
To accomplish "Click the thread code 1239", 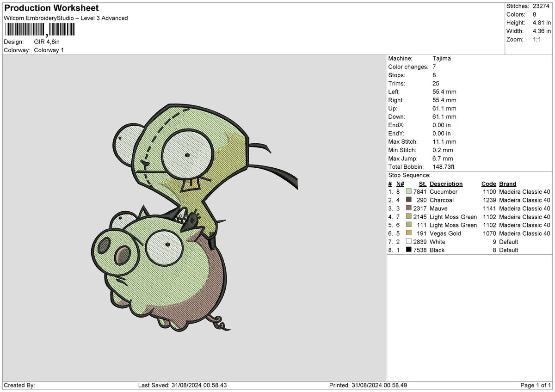I will pyautogui.click(x=490, y=200).
